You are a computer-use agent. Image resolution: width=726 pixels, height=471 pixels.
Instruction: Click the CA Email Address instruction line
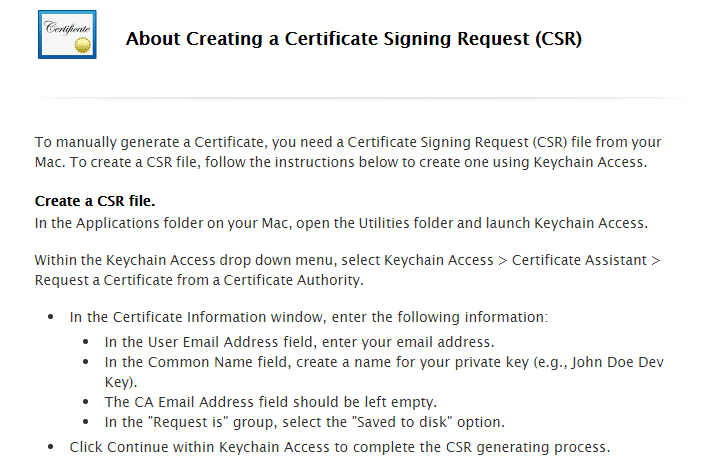click(x=270, y=401)
